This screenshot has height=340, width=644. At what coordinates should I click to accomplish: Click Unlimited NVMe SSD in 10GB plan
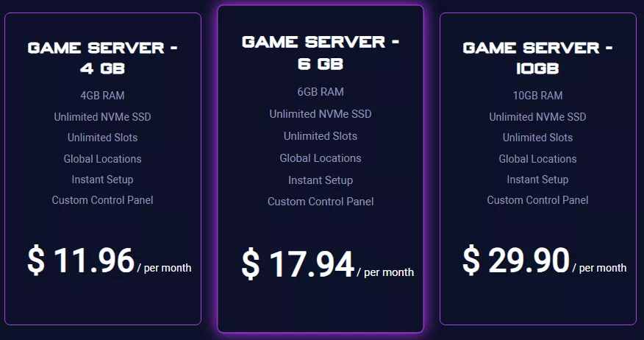click(537, 117)
